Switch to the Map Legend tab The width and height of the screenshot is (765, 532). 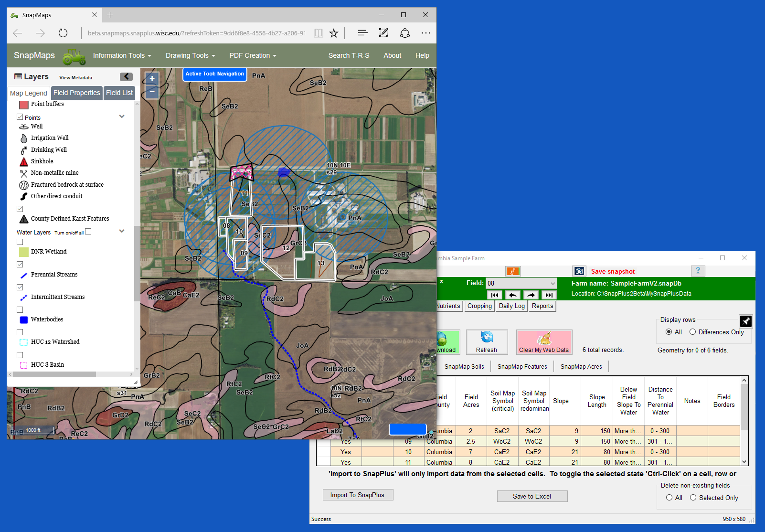(x=29, y=93)
